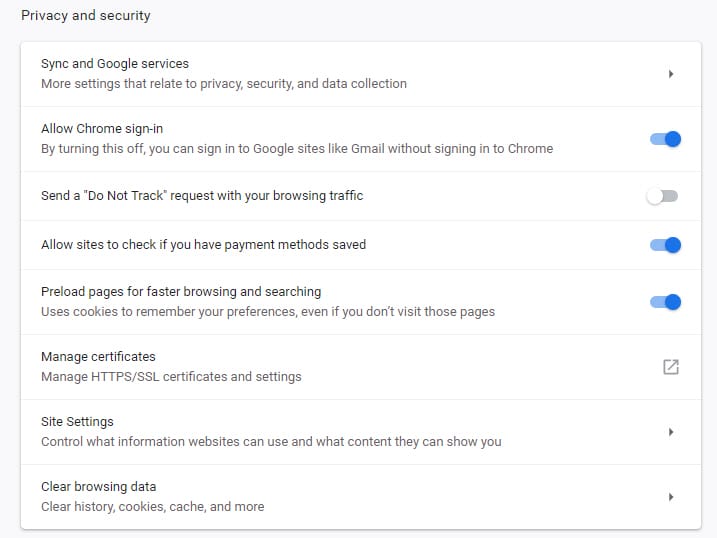This screenshot has height=538, width=717.
Task: Click the Manage HTTPS/SSL certificates description
Action: tap(171, 377)
